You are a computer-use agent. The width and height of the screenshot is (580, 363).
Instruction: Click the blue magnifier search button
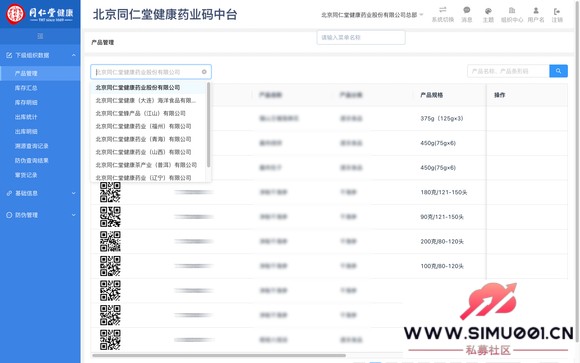point(558,71)
